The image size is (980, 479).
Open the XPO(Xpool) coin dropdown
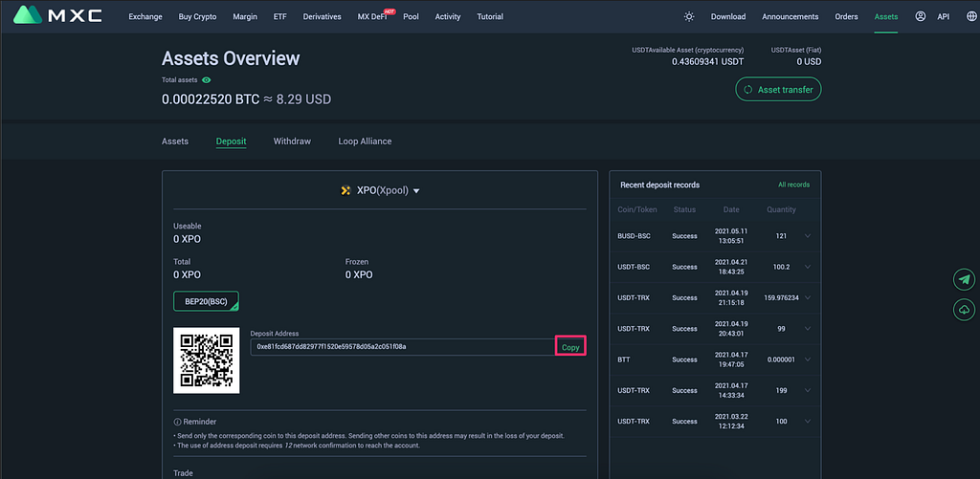pos(380,190)
